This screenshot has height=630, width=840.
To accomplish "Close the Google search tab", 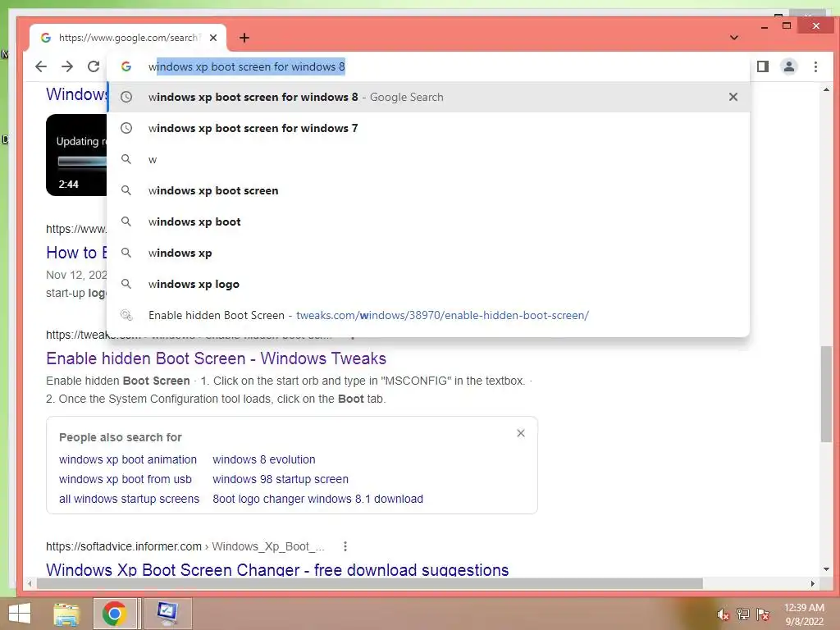I will (213, 38).
